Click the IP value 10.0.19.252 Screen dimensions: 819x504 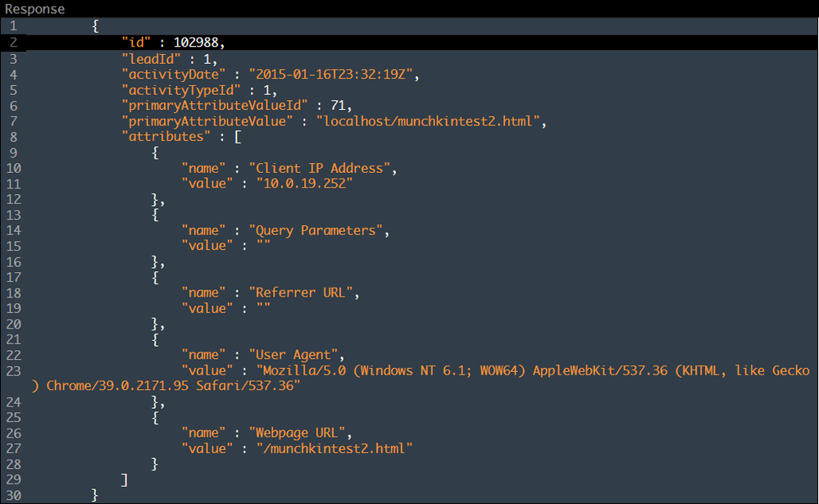[x=304, y=184]
